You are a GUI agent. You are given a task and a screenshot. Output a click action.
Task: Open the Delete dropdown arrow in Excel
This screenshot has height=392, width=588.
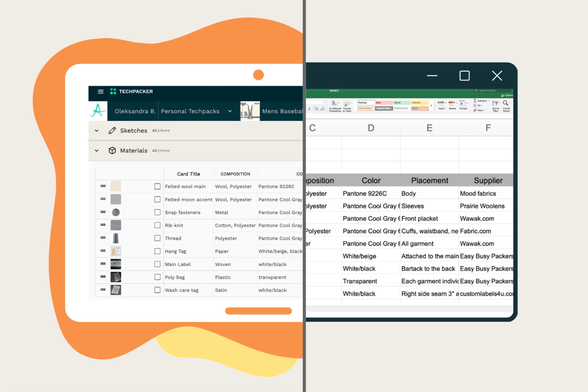coord(457,103)
